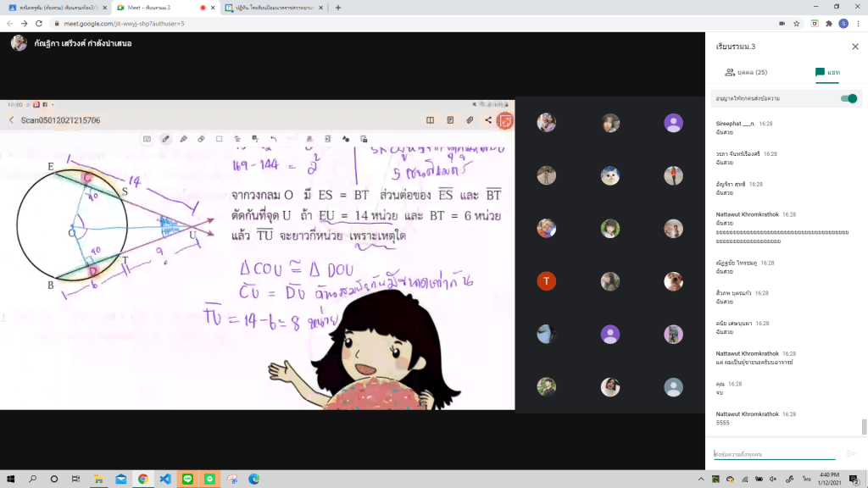Click the red T participant avatar
Viewport: 868px width, 488px height.
[547, 281]
